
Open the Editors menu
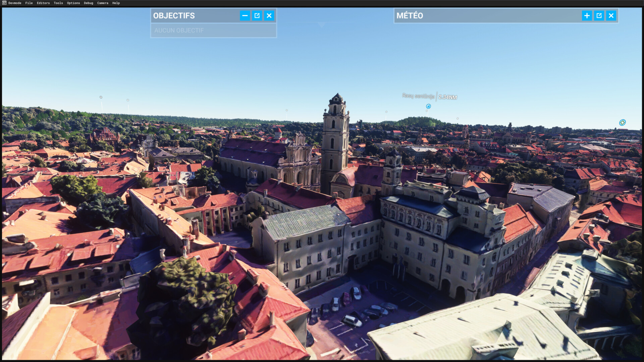pyautogui.click(x=43, y=3)
